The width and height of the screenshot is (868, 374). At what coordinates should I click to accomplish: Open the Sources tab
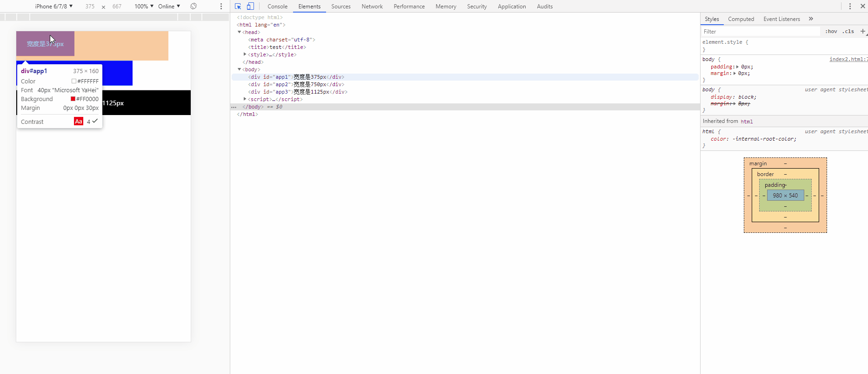coord(341,7)
